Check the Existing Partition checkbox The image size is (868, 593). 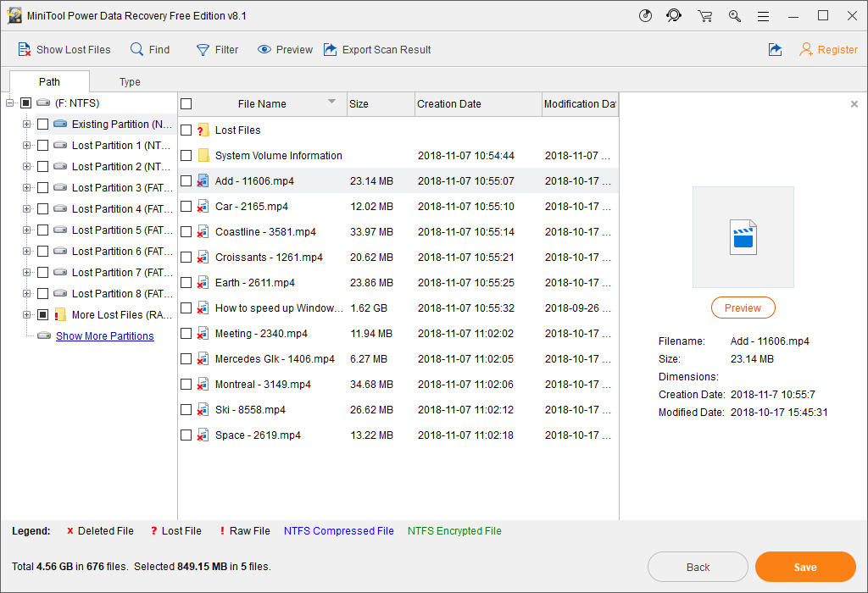[42, 124]
